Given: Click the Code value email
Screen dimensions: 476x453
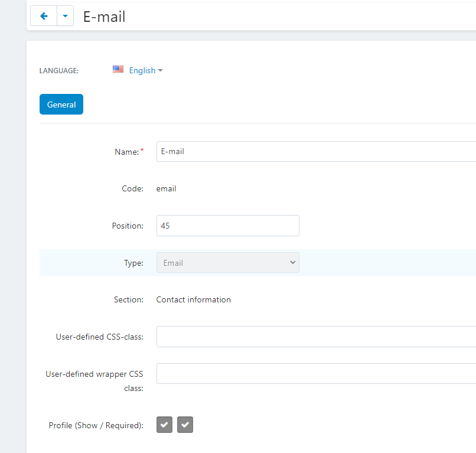Looking at the screenshot, I should (166, 188).
